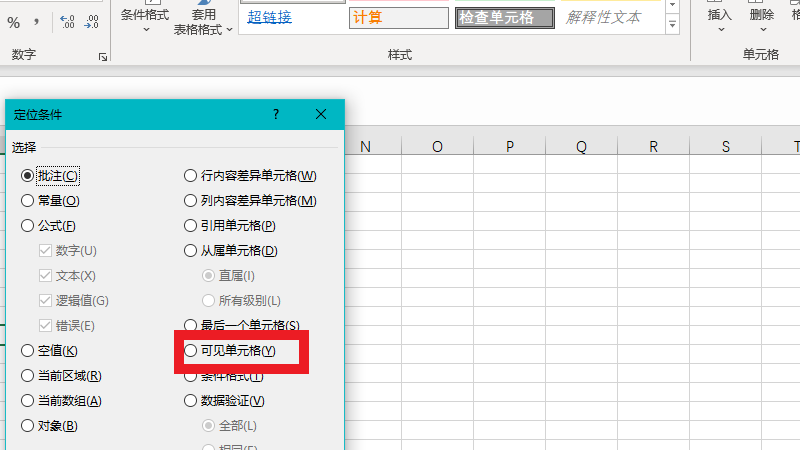Select column P header

click(509, 147)
